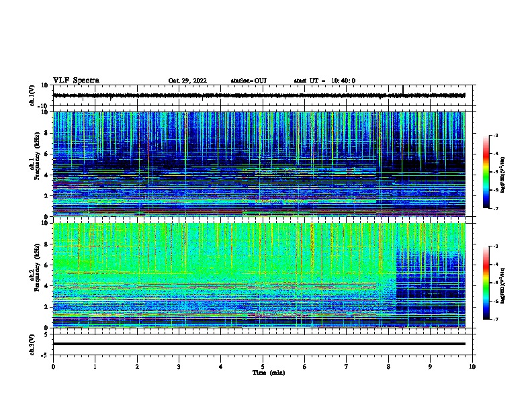Click the "4" kHz tick on ch.2 axis

(x=47, y=286)
